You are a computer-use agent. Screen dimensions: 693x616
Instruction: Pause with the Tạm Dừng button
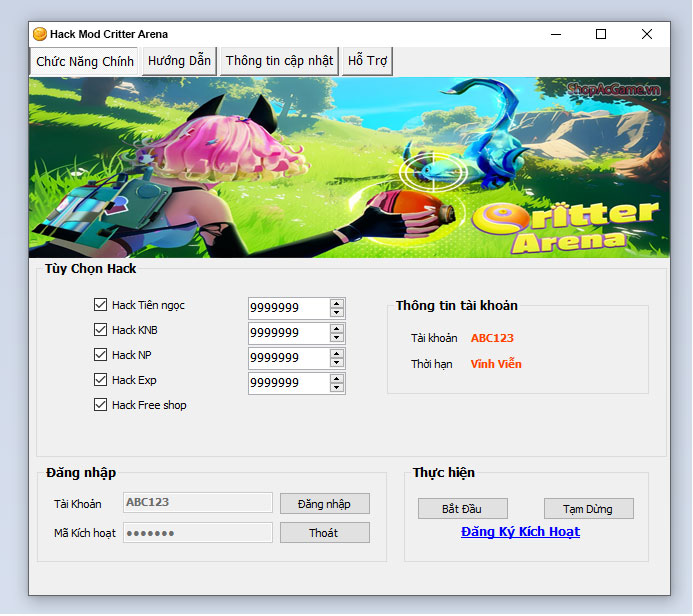(x=589, y=509)
